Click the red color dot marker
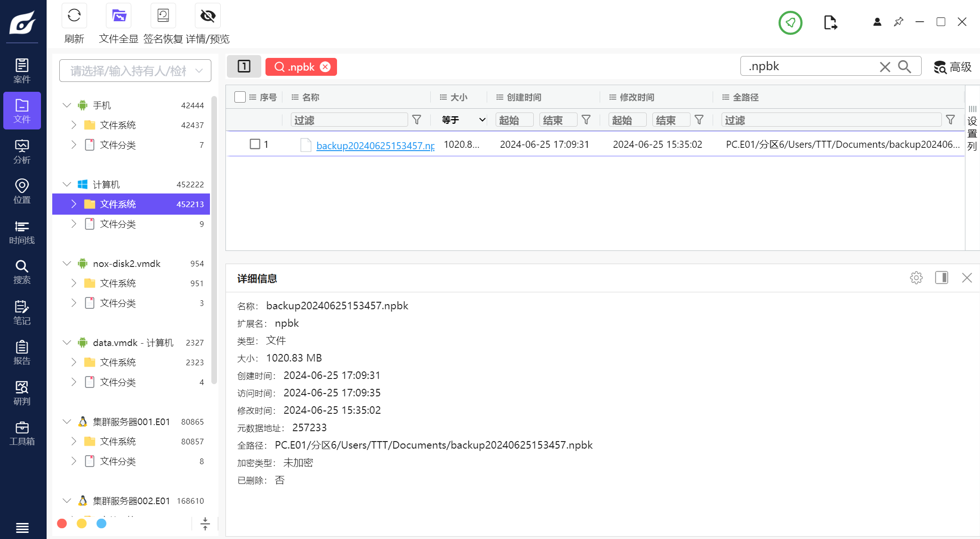Screen dimensions: 980x539 (62, 523)
